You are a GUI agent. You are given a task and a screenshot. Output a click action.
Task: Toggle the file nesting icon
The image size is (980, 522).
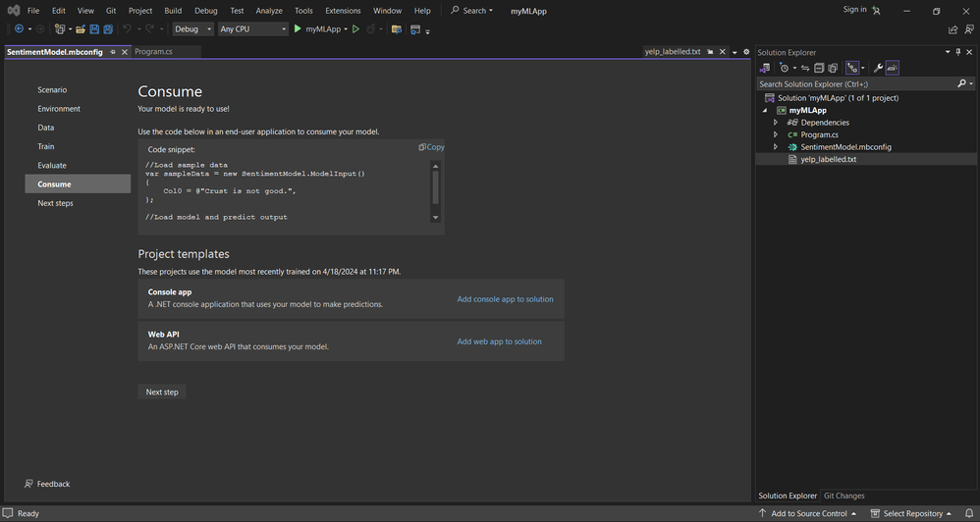tap(852, 68)
